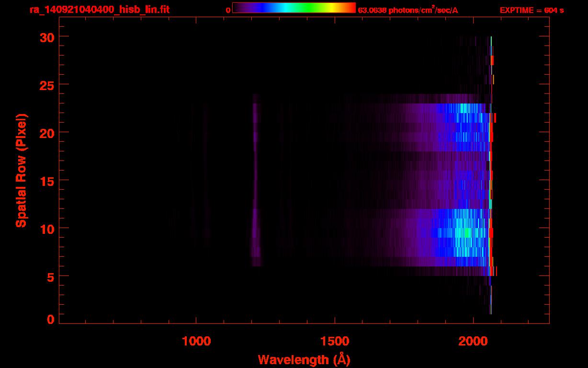Click the 2000 wavelength tick label
This screenshot has width=588, height=368.
473,341
